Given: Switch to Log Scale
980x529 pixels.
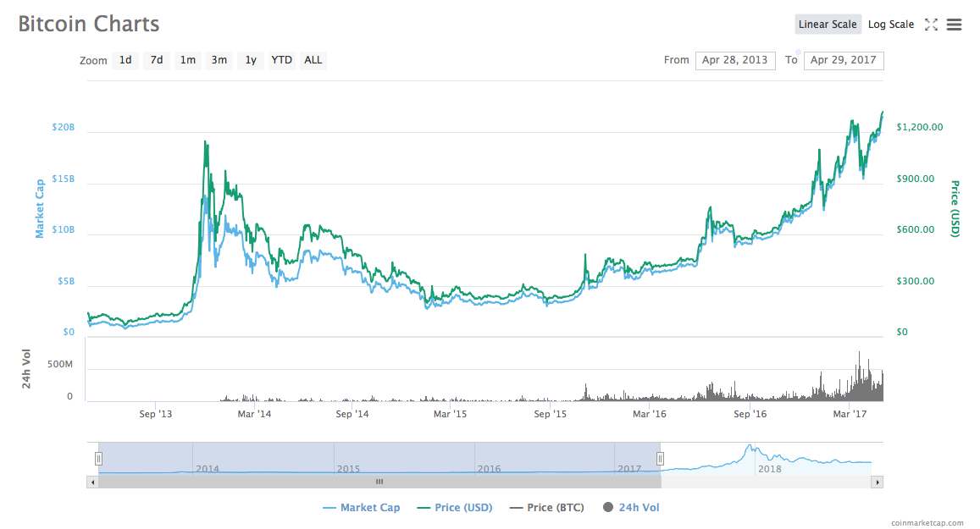Looking at the screenshot, I should click(x=890, y=25).
